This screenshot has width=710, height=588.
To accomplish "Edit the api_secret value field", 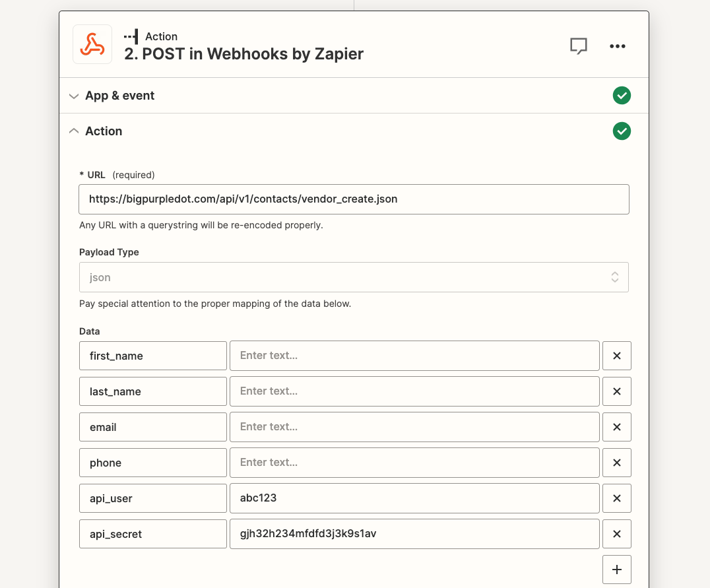I will (414, 534).
